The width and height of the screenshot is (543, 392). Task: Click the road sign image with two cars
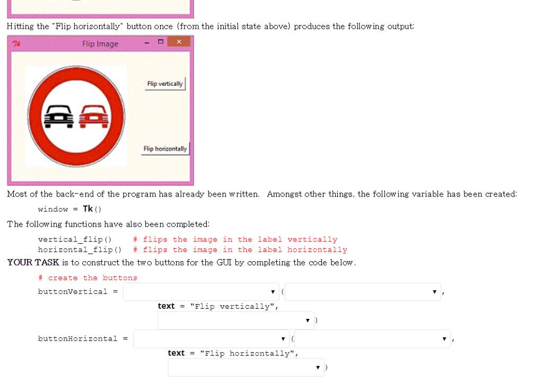[x=76, y=117]
